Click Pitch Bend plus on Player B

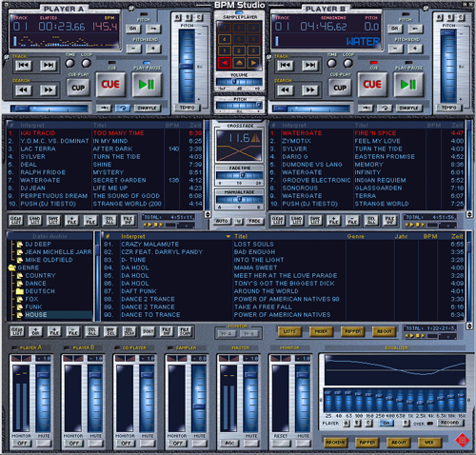point(415,49)
